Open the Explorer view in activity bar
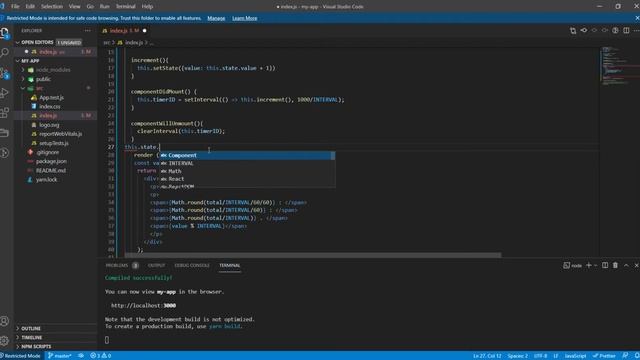The height and width of the screenshot is (360, 640). pos(5,33)
